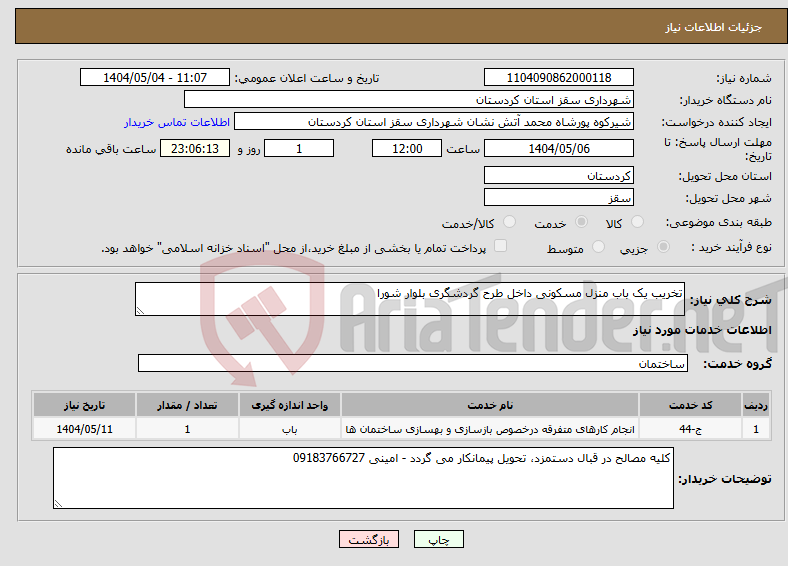Click the announcement date field 1404/05/04 - 11:07
Viewport: 788px width, 566px height.
(155, 77)
